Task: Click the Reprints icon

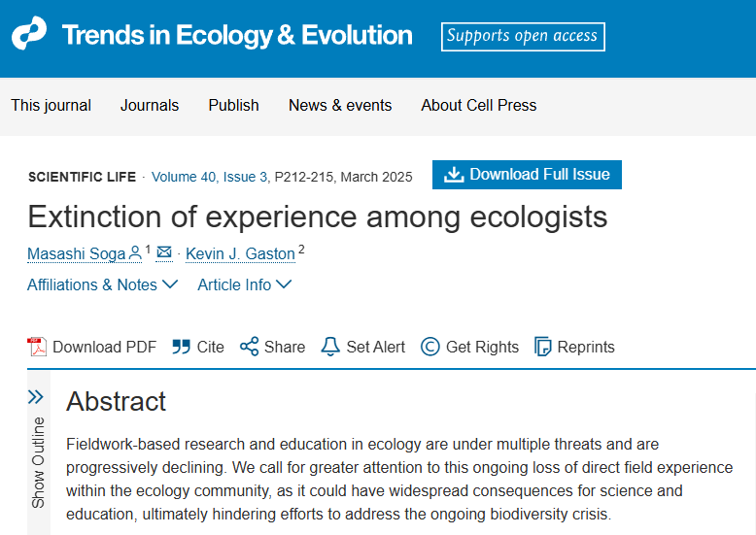Action: (x=543, y=347)
